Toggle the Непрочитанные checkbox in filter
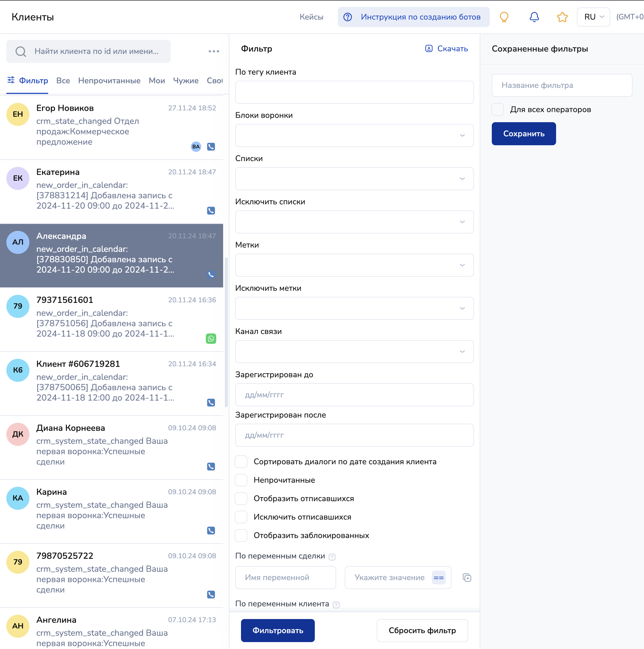Viewport: 644px width, 649px height. [x=241, y=480]
